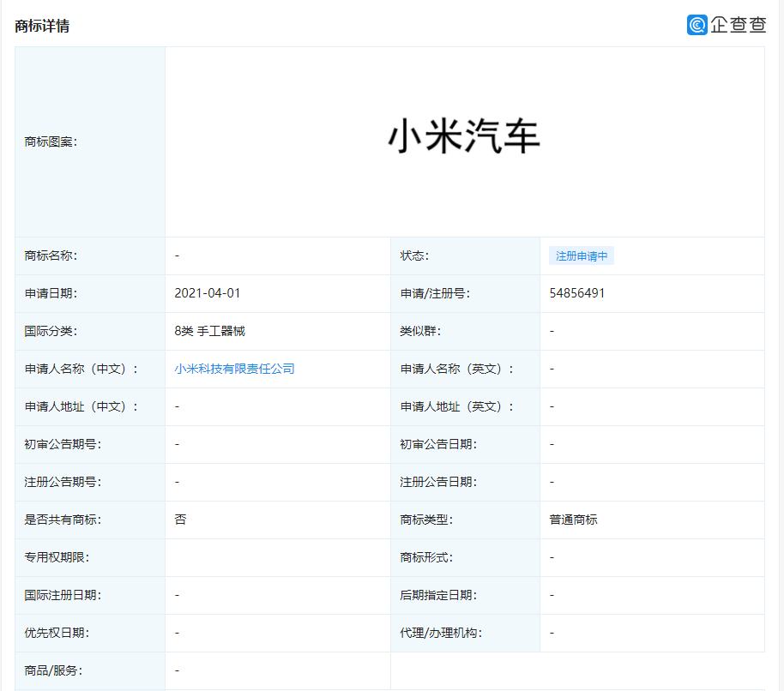Click the 企查查 logo icon

[697, 25]
